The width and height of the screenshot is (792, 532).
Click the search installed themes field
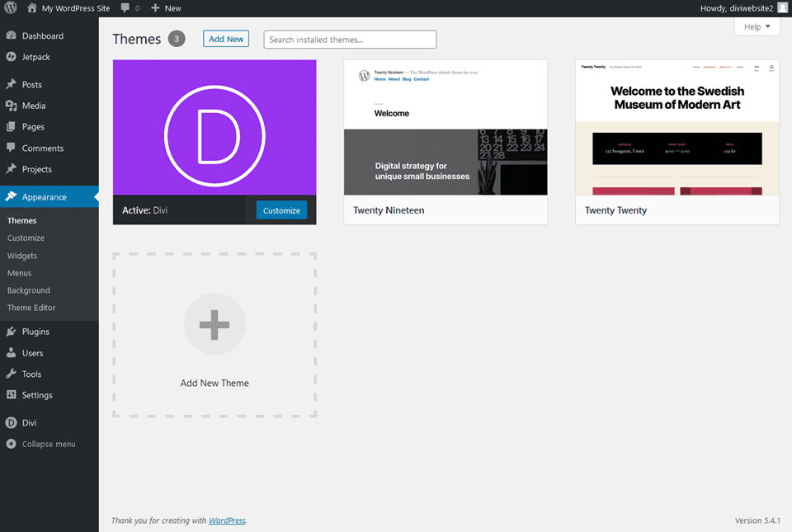click(x=349, y=39)
